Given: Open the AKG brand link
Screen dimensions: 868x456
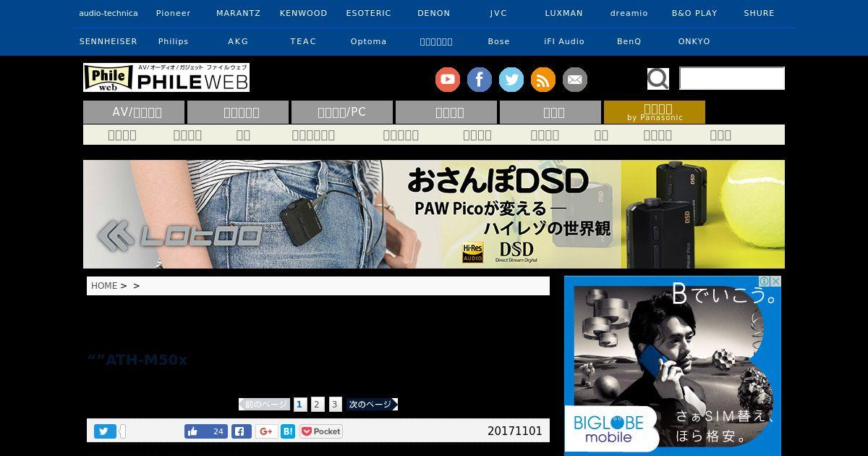Looking at the screenshot, I should (239, 42).
